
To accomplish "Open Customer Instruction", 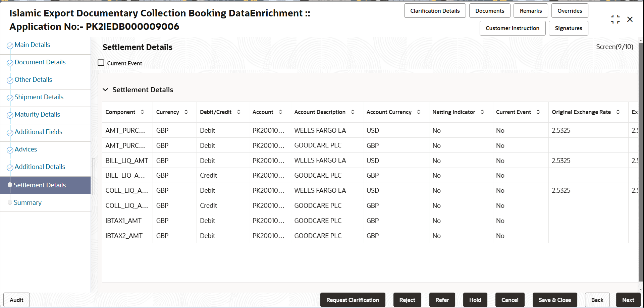I will [513, 28].
